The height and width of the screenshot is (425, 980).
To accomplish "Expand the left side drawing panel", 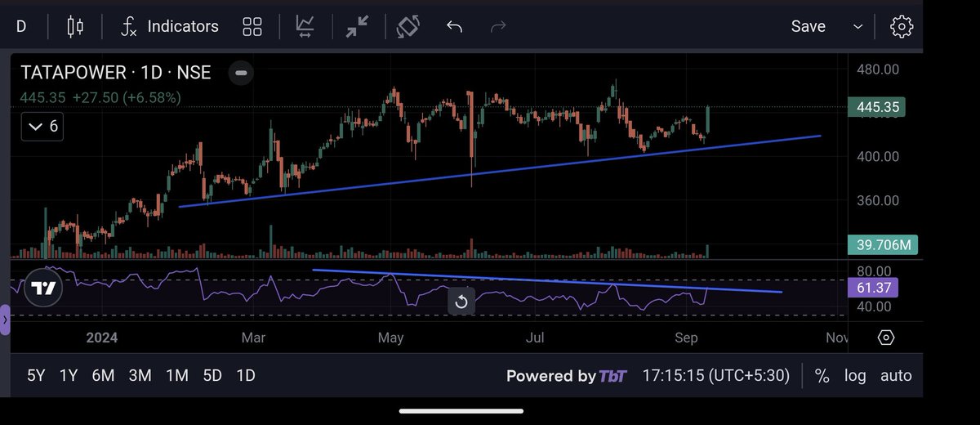I will tap(5, 320).
